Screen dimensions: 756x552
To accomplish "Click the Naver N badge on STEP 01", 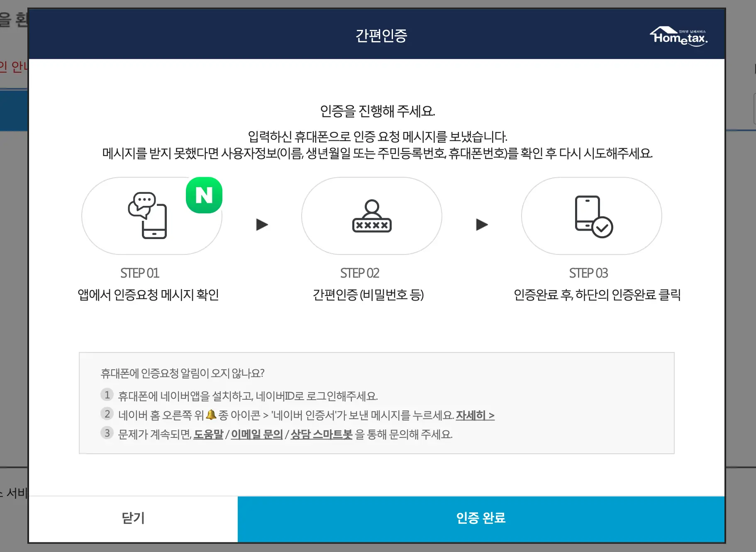I will click(204, 195).
